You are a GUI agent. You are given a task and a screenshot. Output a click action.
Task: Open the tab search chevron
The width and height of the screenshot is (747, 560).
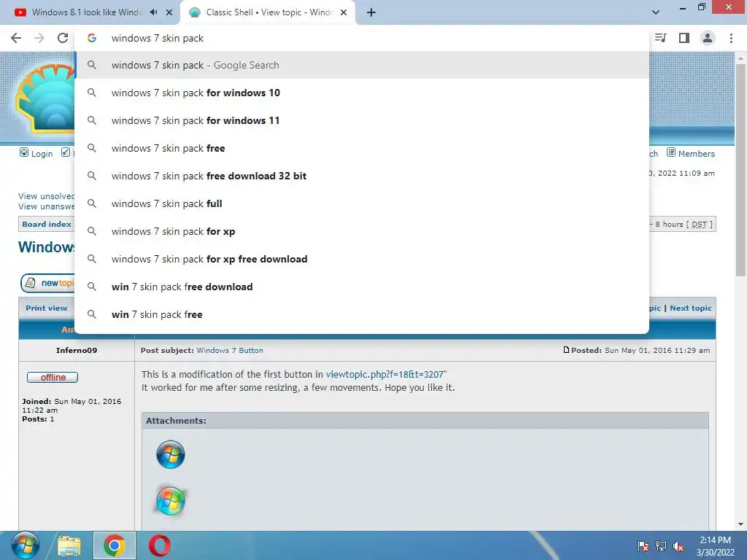[656, 12]
